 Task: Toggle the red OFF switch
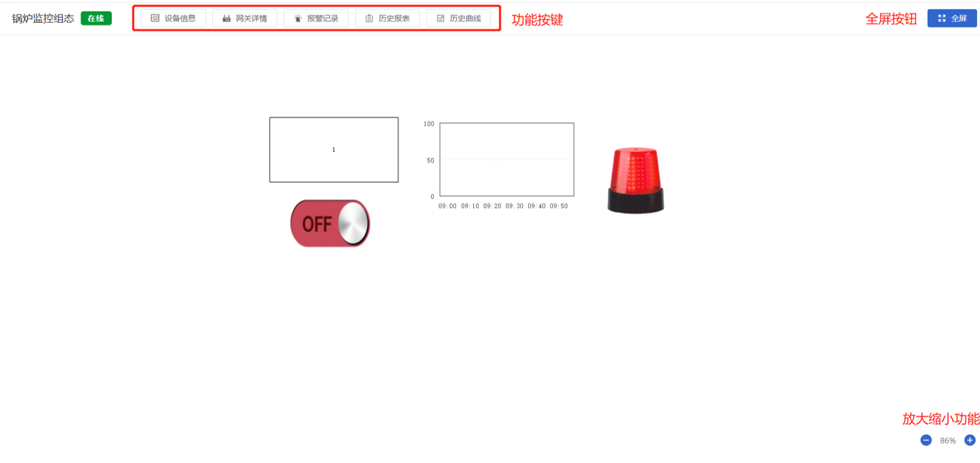pyautogui.click(x=330, y=223)
